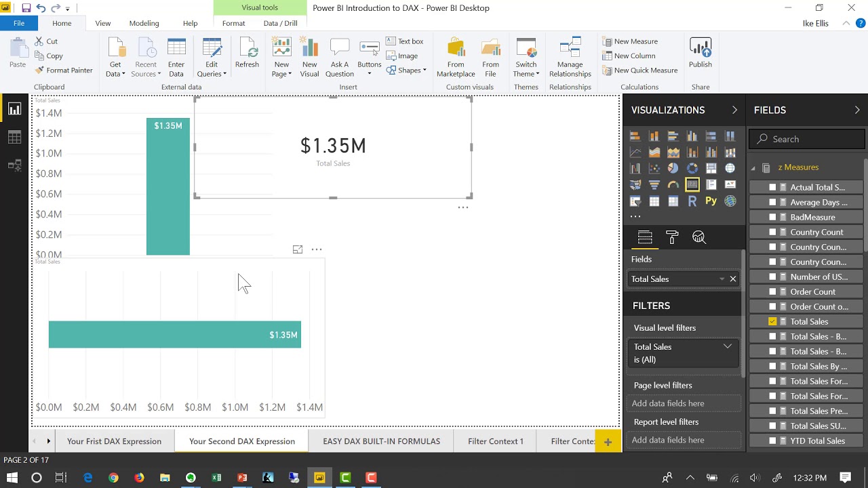Choose the Stacked area chart visualization
The width and height of the screenshot is (868, 488).
(x=673, y=152)
